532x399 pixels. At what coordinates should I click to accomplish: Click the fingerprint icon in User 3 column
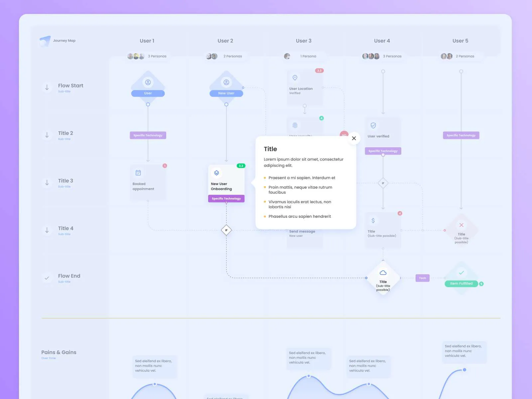[295, 126]
